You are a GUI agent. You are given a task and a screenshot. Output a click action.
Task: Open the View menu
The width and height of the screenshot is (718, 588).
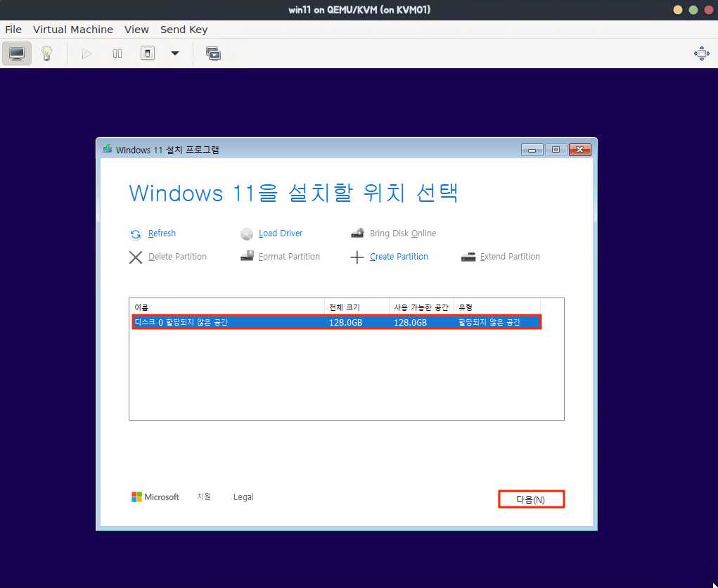pos(136,30)
